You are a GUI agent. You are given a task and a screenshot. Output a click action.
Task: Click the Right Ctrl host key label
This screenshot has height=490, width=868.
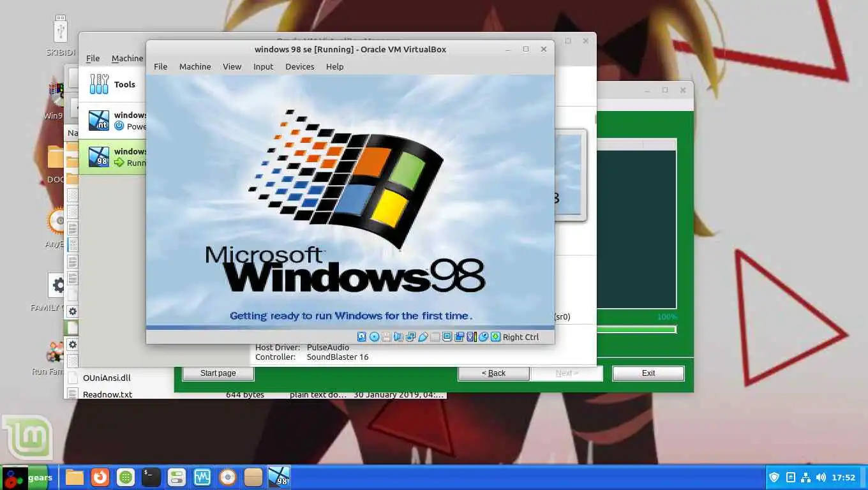[x=521, y=337]
